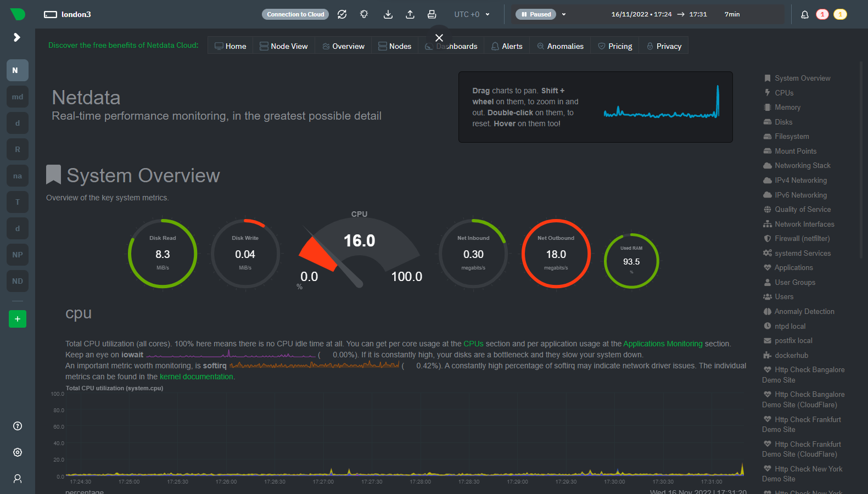Click the print icon
This screenshot has height=494, width=868.
(432, 14)
